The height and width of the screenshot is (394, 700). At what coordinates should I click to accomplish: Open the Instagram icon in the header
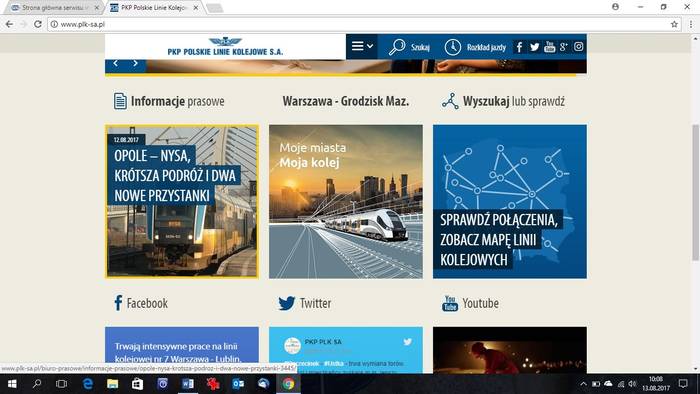(579, 46)
